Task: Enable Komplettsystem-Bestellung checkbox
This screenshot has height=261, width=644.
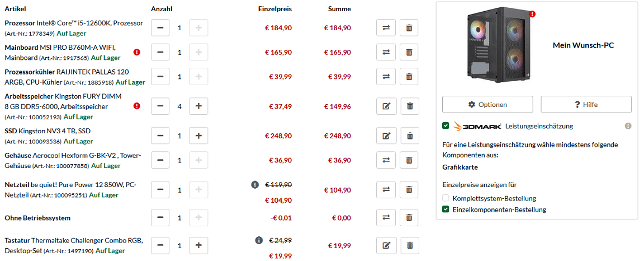Action: tap(446, 198)
